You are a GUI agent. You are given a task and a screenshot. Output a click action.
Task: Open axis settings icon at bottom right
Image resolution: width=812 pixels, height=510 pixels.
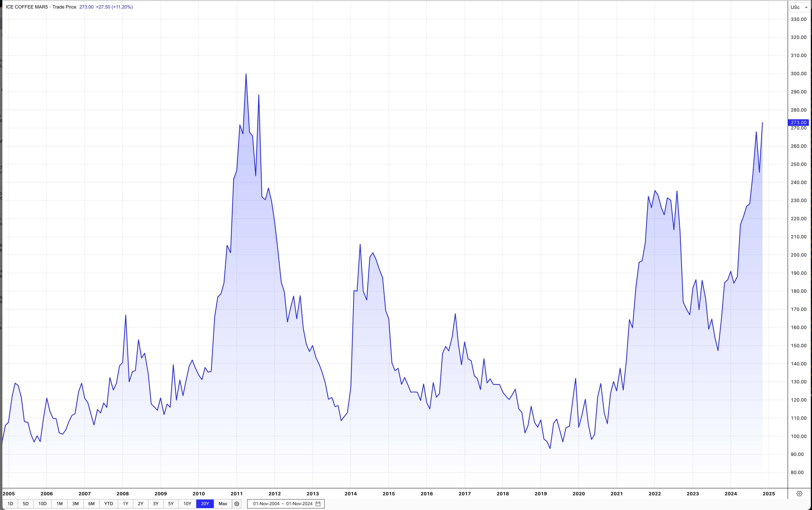click(x=799, y=494)
